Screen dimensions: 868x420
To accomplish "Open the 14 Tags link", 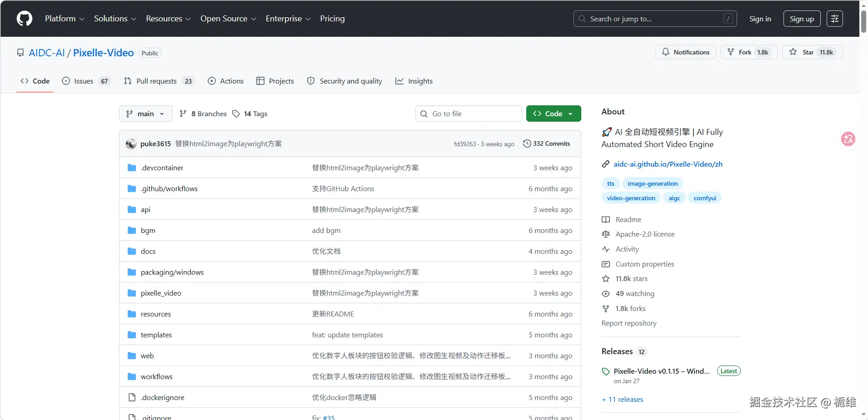I will point(250,114).
